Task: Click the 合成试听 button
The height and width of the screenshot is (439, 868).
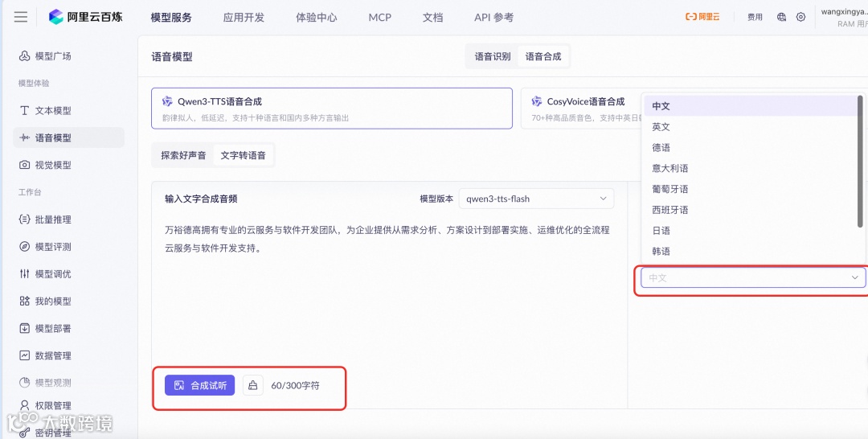Action: tap(200, 385)
